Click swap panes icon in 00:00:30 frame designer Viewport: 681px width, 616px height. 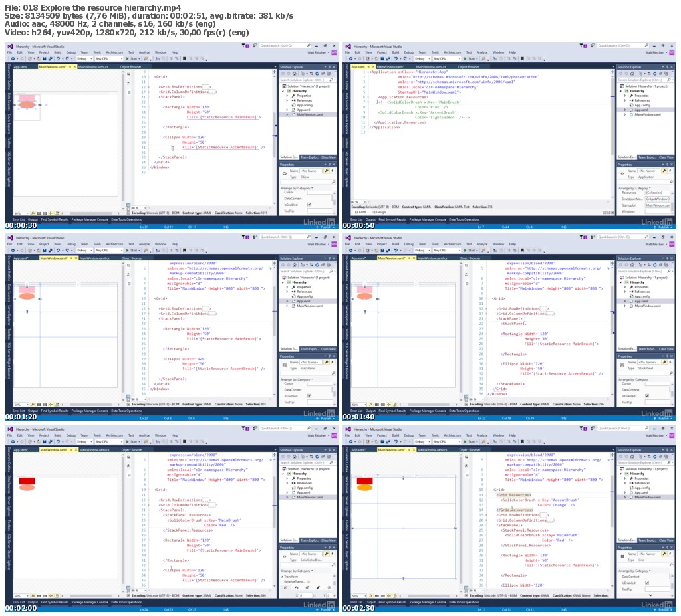click(x=128, y=83)
